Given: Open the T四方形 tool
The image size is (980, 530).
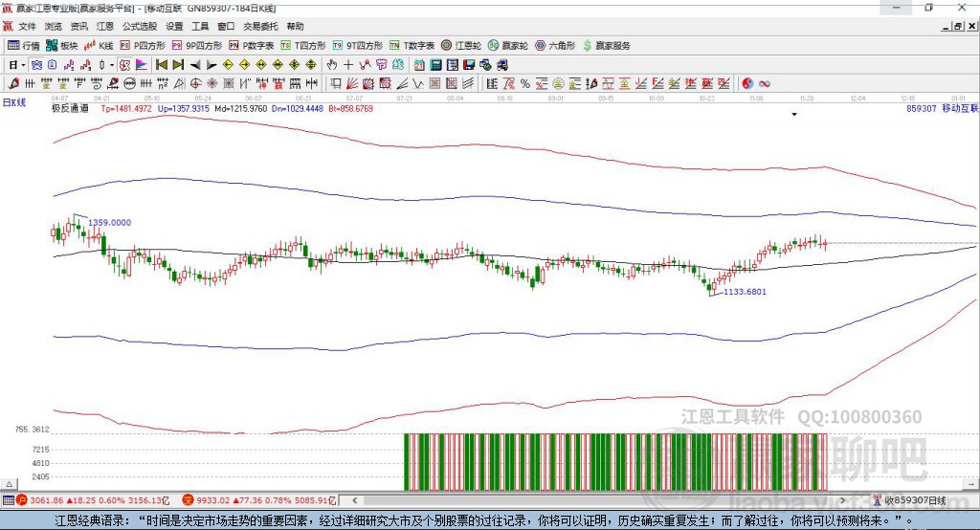Looking at the screenshot, I should click(303, 46).
